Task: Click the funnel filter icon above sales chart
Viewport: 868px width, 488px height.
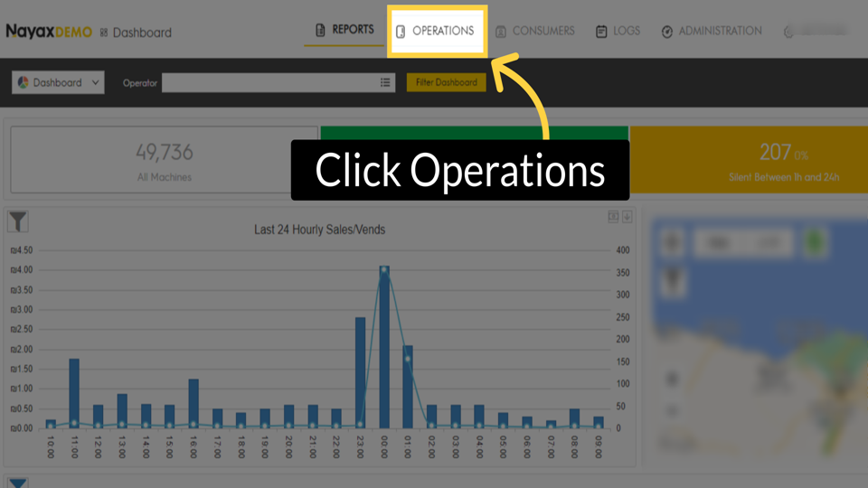Action: 18,221
